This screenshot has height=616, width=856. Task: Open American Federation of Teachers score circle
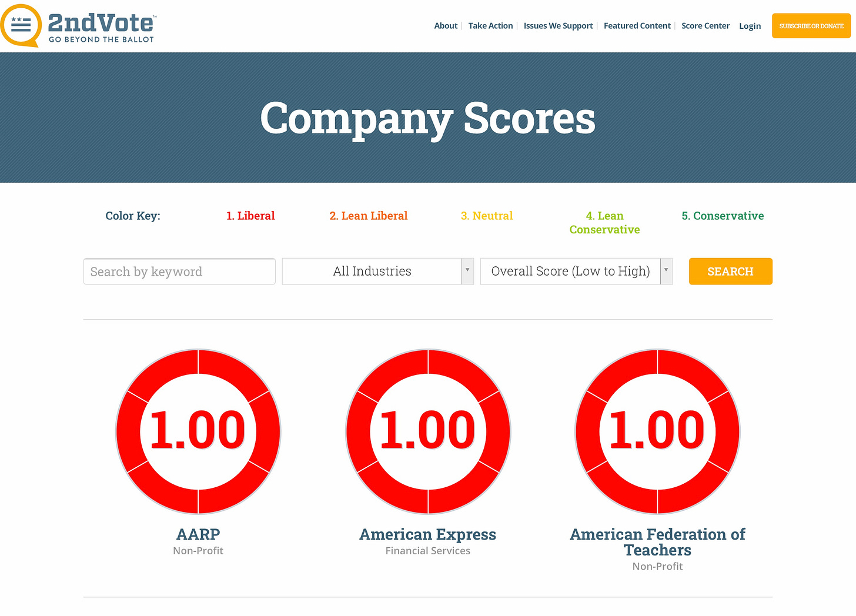[657, 431]
